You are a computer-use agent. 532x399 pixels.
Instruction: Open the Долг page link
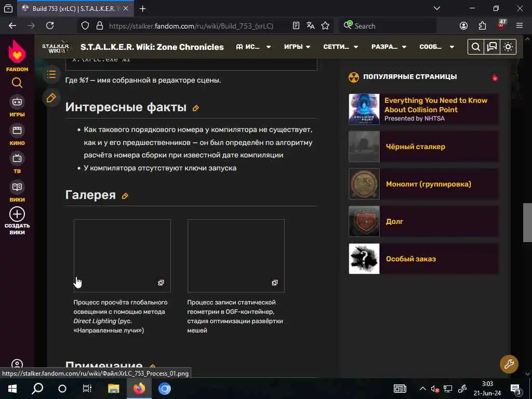tap(394, 221)
